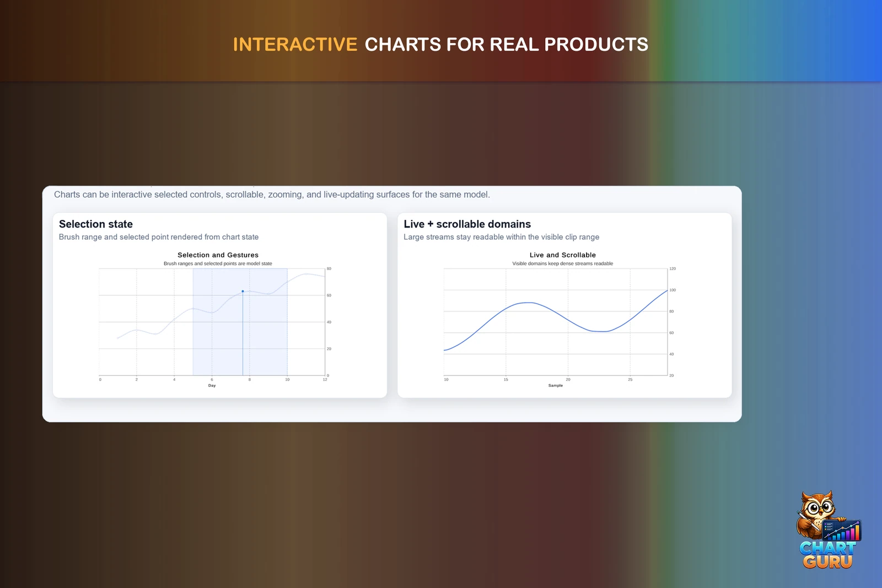Click the 'Live and Scrollable' chart title
Viewport: 882px width, 588px height.
click(562, 255)
